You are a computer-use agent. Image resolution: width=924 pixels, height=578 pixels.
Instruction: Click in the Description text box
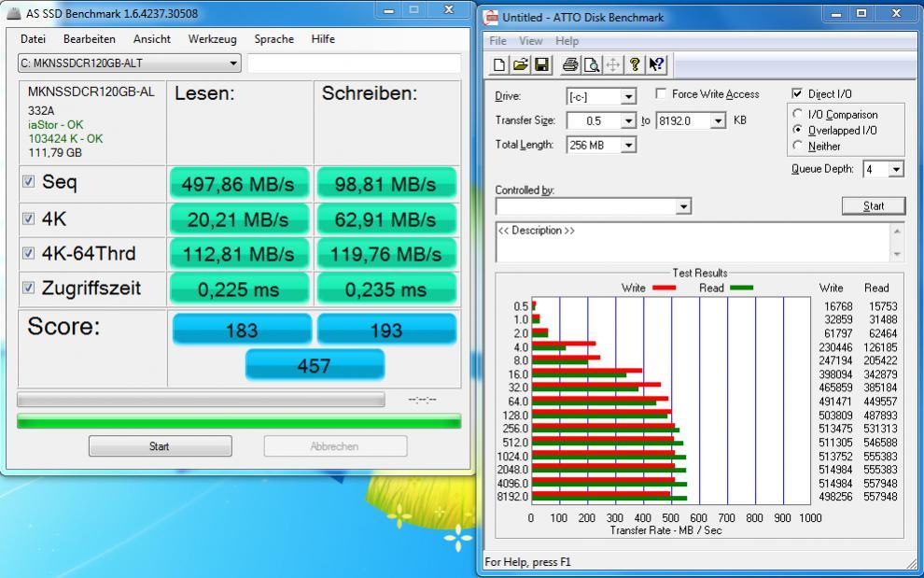693,242
